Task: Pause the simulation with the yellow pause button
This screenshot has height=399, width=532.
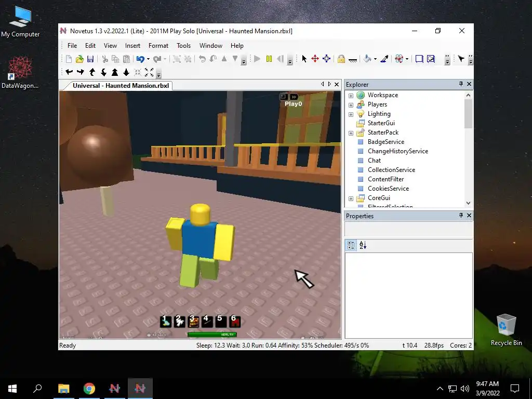Action: click(269, 59)
